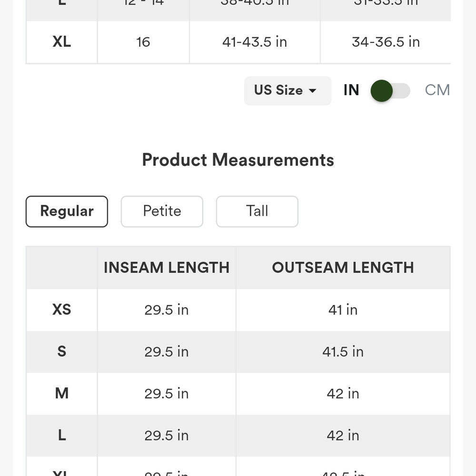The height and width of the screenshot is (476, 476).
Task: Open the US Size dropdown
Action: click(288, 90)
